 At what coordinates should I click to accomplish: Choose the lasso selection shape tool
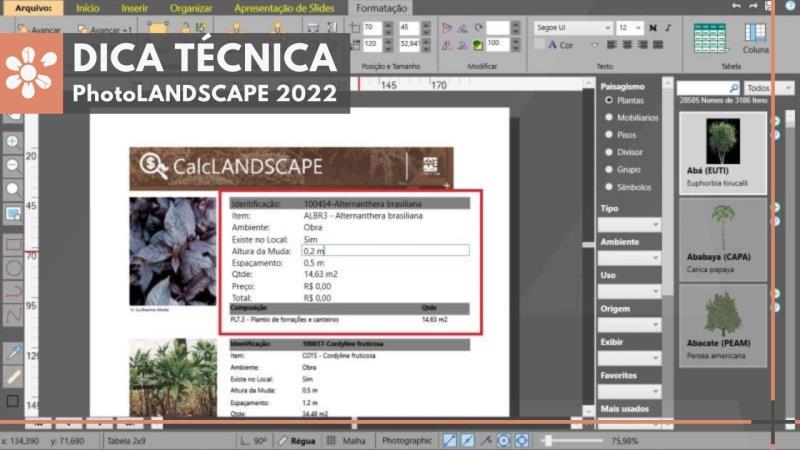pyautogui.click(x=13, y=291)
